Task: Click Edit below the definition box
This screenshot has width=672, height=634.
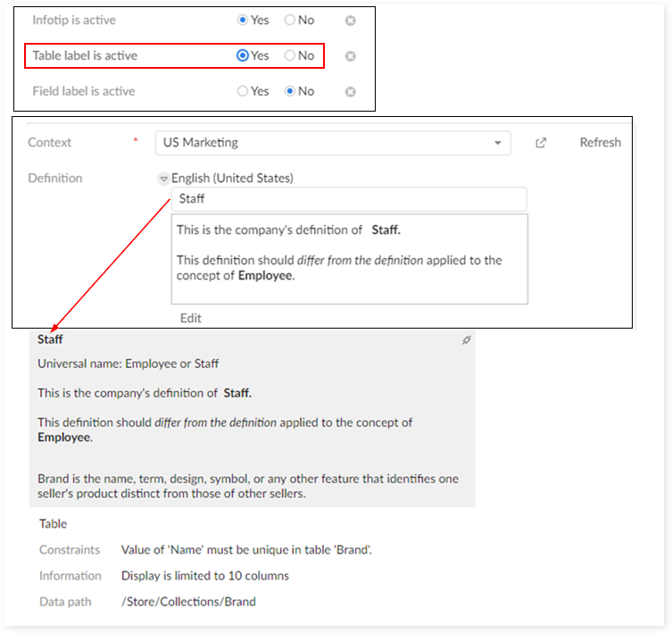Action: pos(191,318)
